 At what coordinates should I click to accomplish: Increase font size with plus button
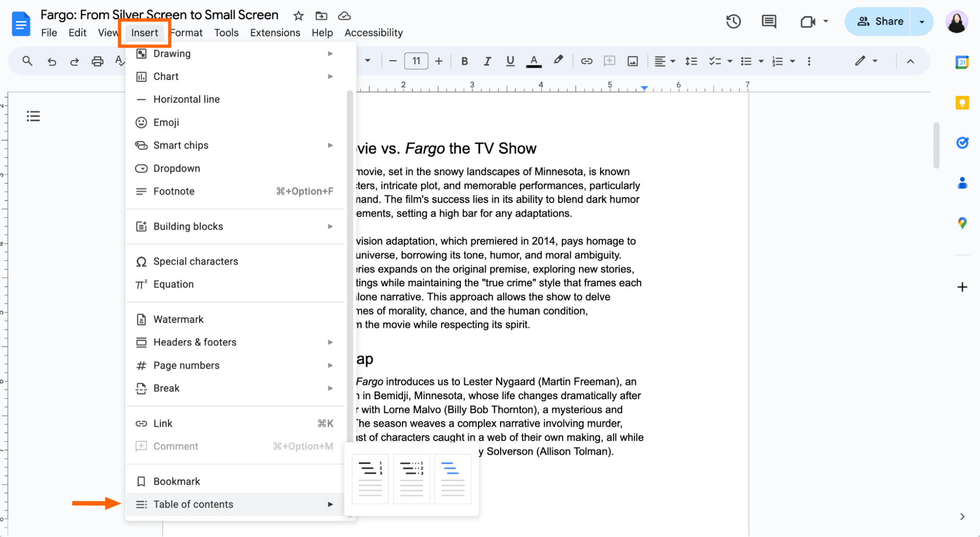click(439, 61)
